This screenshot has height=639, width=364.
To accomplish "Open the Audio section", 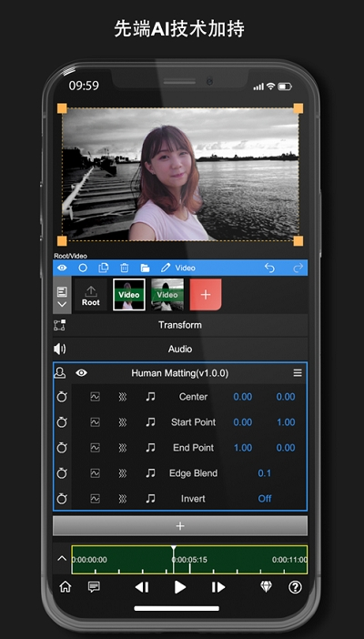I will click(x=180, y=350).
